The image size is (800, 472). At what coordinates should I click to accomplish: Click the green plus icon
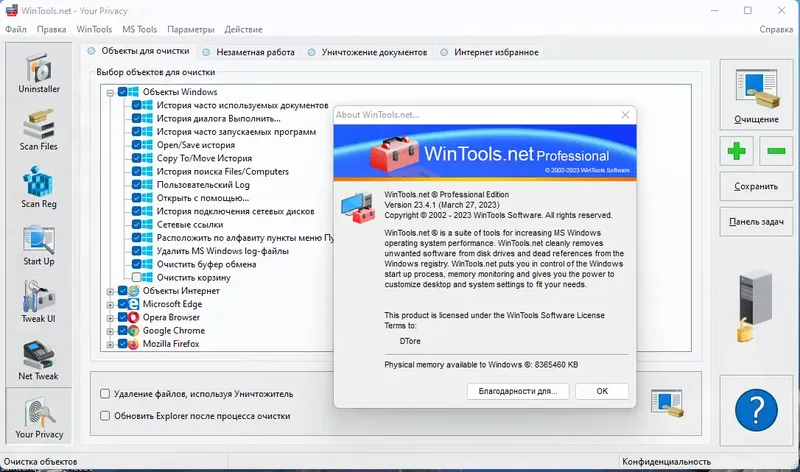click(x=736, y=151)
